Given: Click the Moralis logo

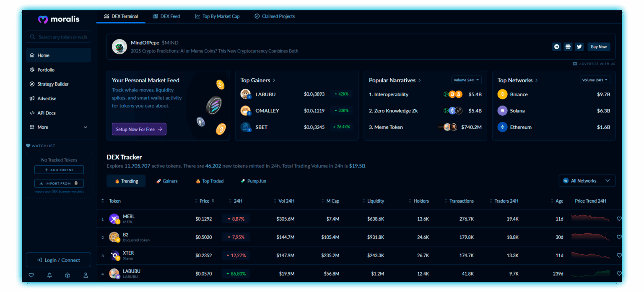Looking at the screenshot, I should [58, 19].
